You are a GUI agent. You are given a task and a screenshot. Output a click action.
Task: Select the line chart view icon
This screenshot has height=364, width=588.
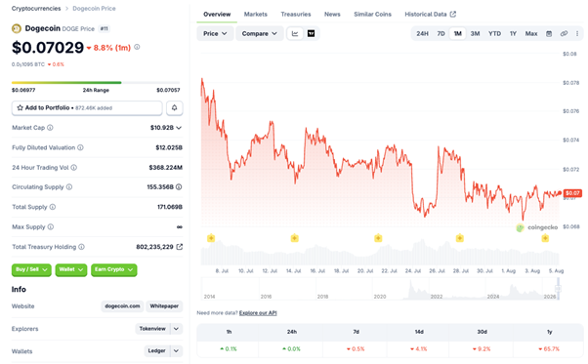295,34
